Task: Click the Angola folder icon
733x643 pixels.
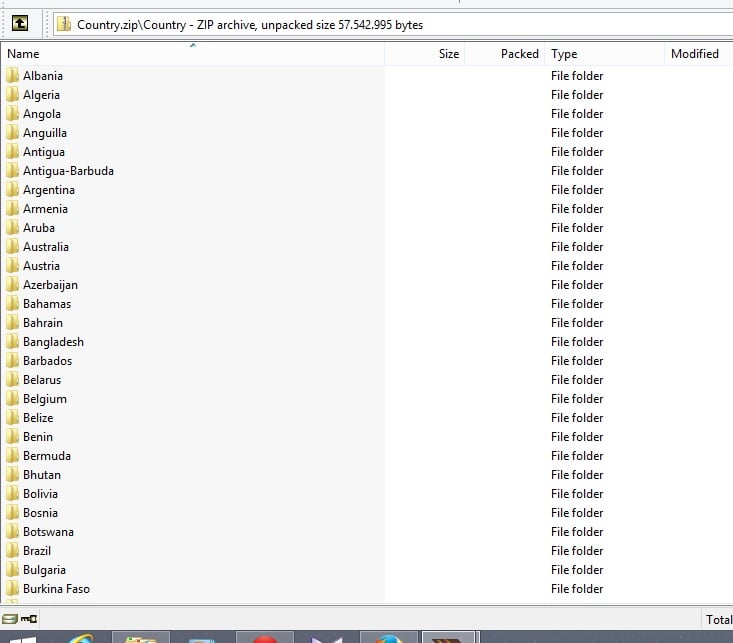Action: (x=13, y=114)
